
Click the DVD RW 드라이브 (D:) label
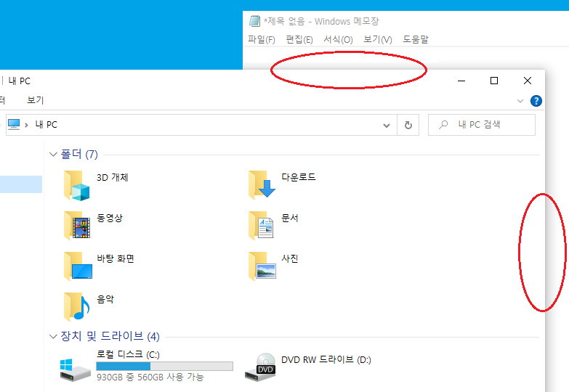[326, 360]
